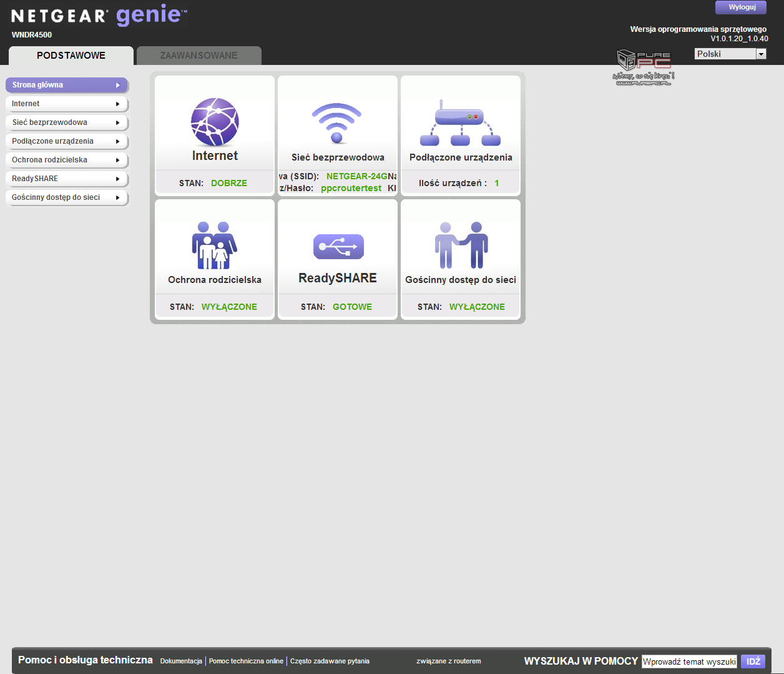Screen dimensions: 784x674
Task: Open the Polski language dropdown
Action: tap(730, 54)
